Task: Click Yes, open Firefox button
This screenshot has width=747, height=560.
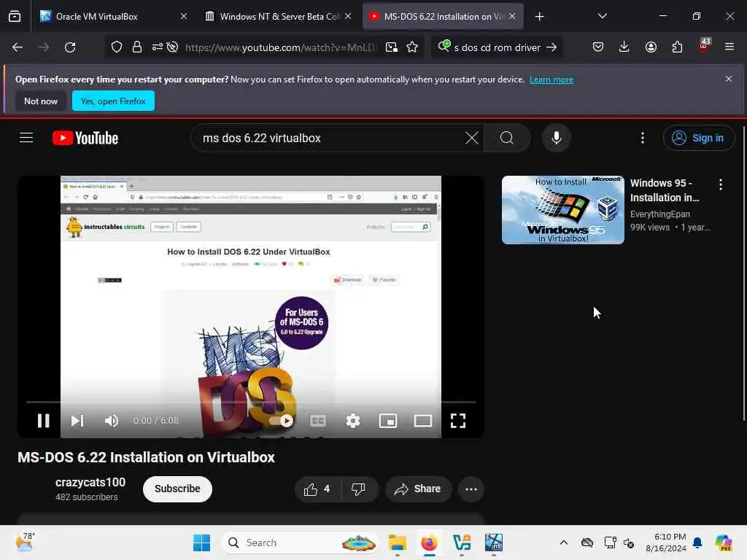Action: pos(113,101)
